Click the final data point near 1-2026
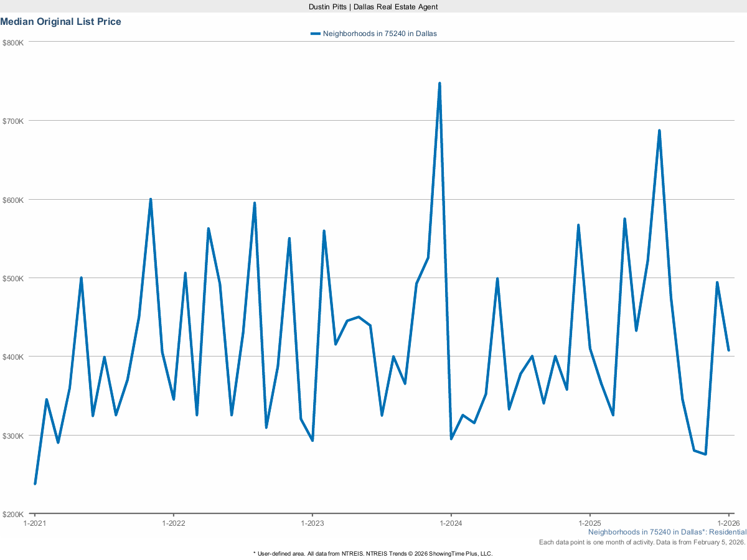This screenshot has height=560, width=747. click(x=729, y=350)
